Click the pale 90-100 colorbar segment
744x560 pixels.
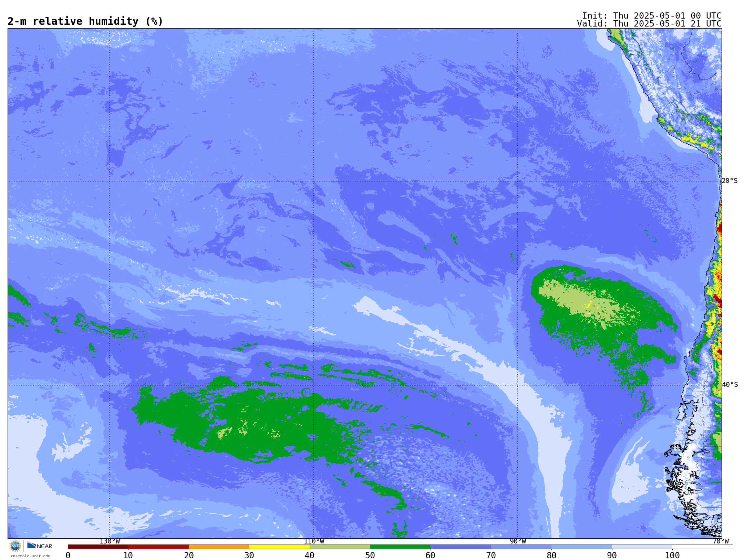tap(642, 547)
